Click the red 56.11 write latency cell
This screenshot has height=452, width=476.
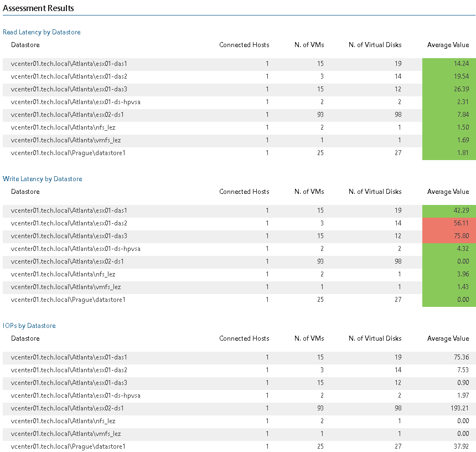[x=449, y=223]
